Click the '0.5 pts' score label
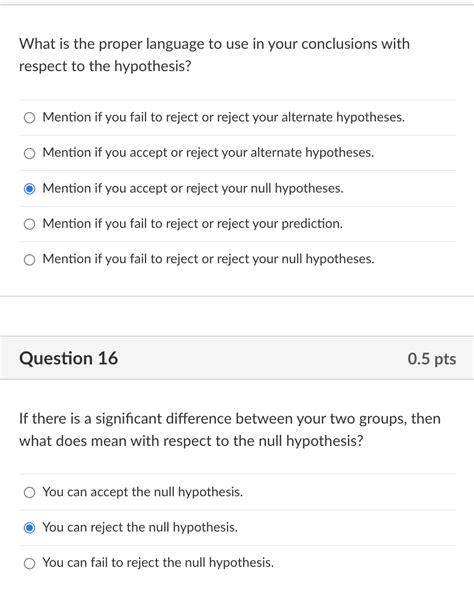 432,359
